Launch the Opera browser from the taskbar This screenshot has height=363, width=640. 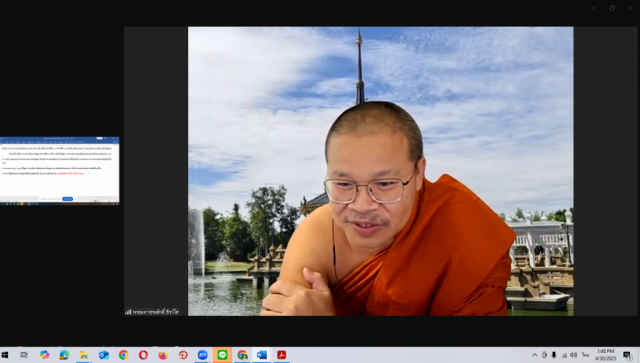(143, 355)
